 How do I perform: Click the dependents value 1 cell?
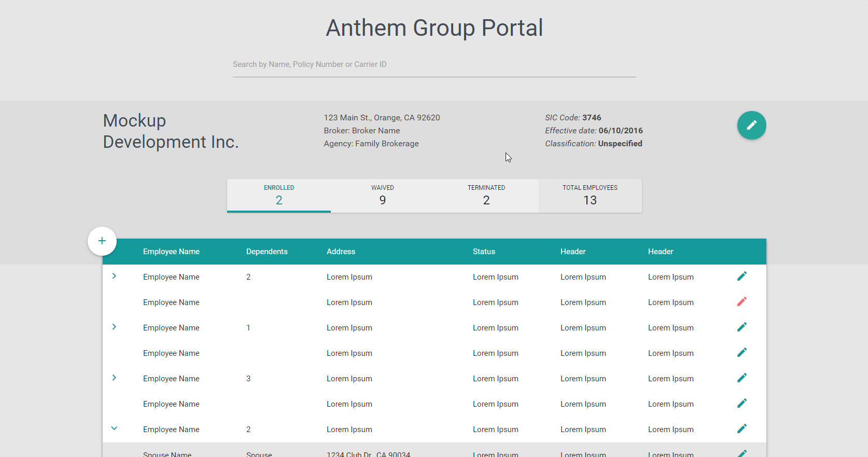(248, 328)
